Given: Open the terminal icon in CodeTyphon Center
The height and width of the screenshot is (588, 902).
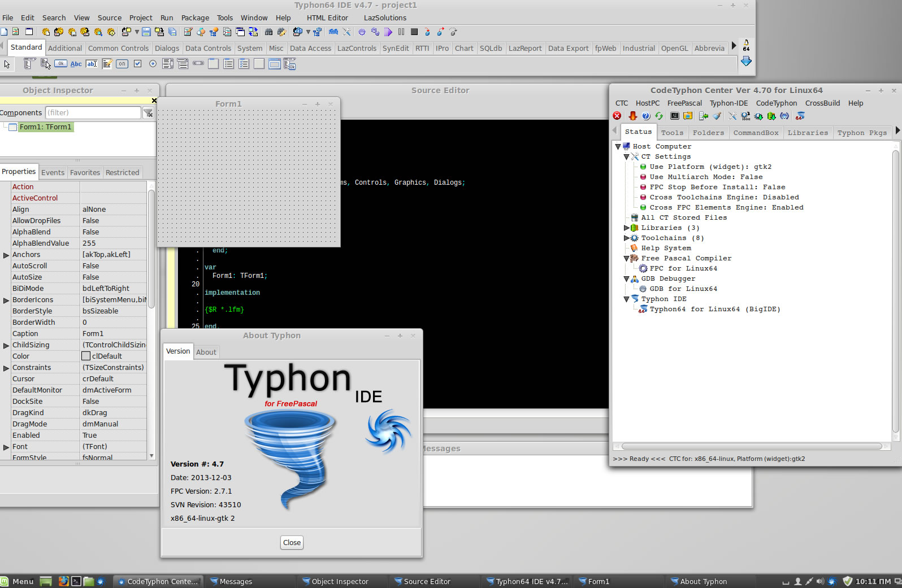Looking at the screenshot, I should 675,116.
